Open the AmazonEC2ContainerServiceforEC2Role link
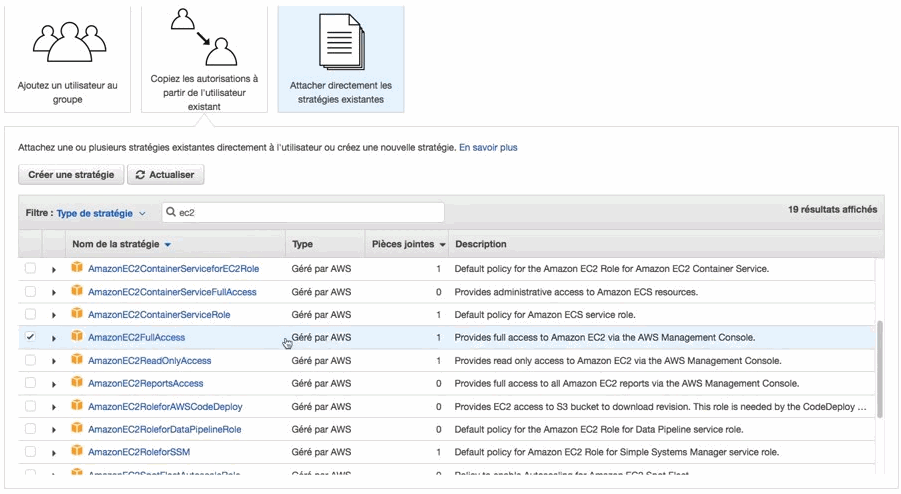 (x=174, y=269)
